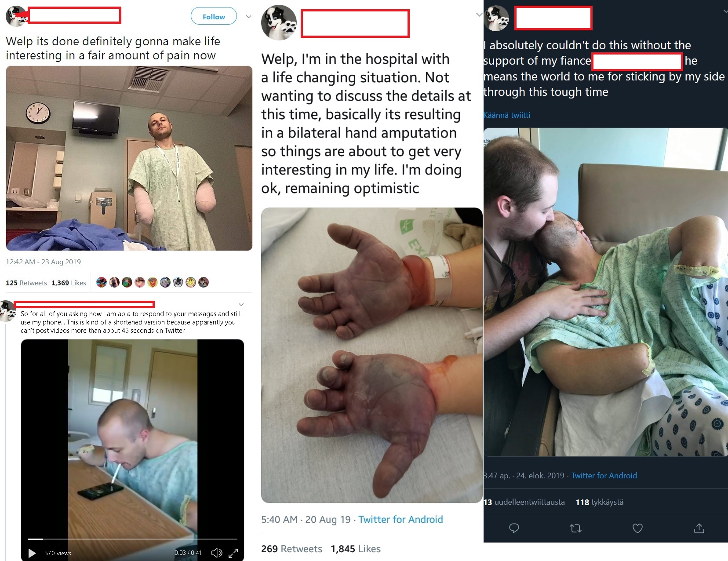Play the hospital video
Screen dimensions: 728x561
pyautogui.click(x=32, y=553)
